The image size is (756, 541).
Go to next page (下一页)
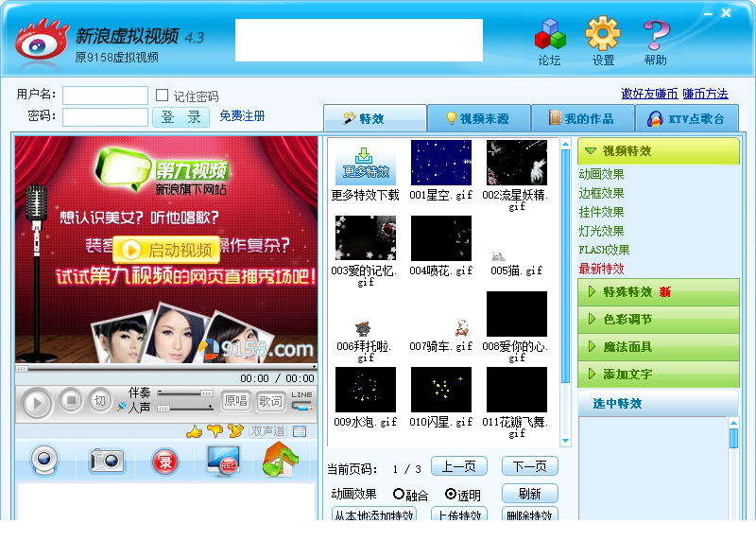[x=530, y=466]
